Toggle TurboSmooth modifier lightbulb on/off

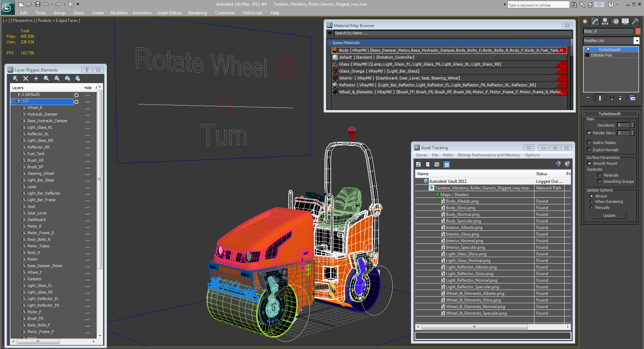[588, 50]
